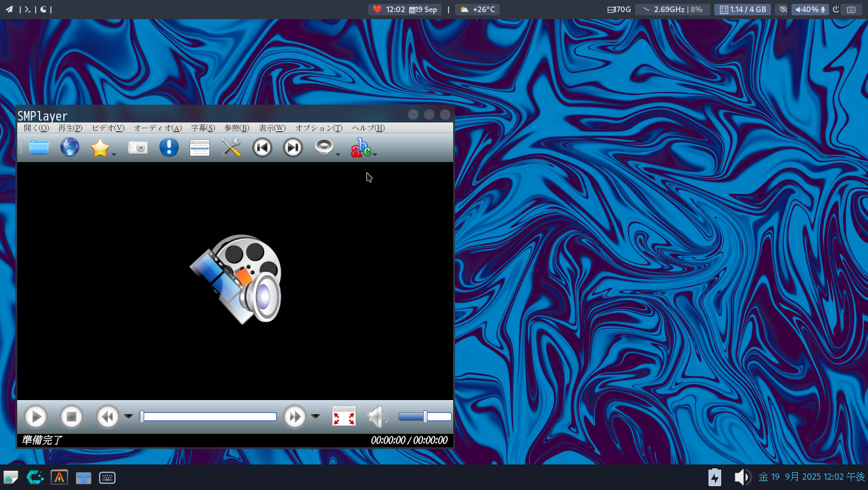
Task: Click the seek bar timeline
Action: (209, 417)
